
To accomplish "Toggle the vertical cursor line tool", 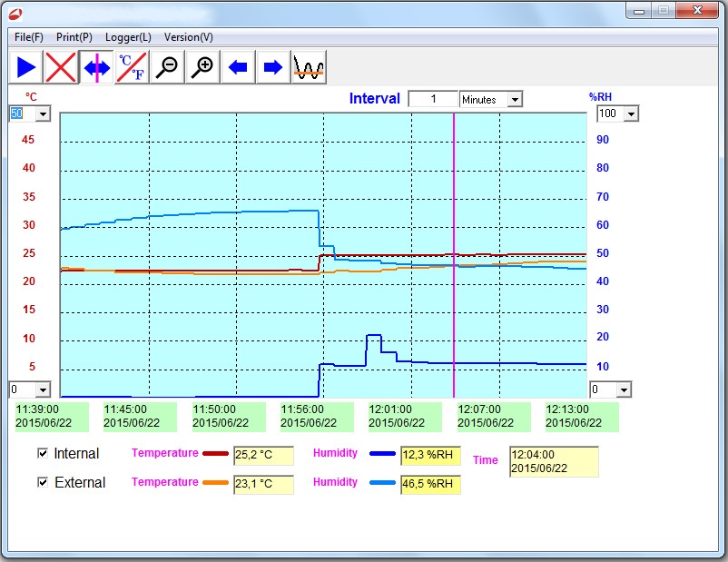I will pos(96,67).
